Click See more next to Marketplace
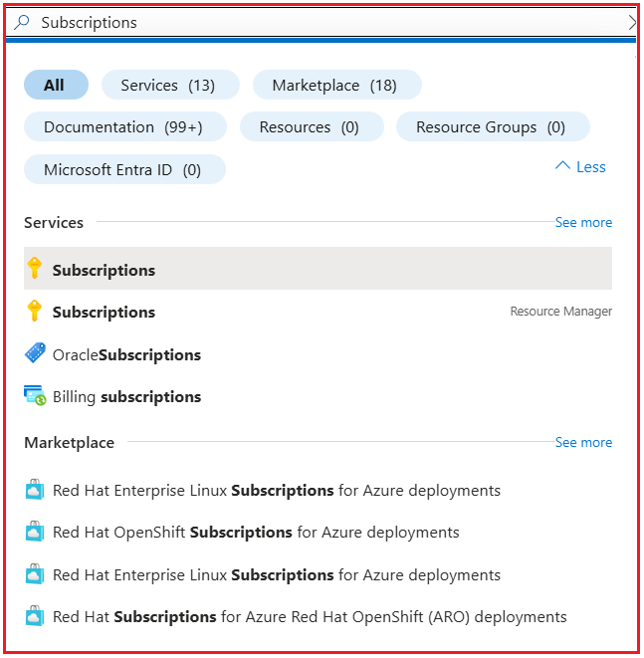Screen dimensions: 644x658 click(583, 442)
